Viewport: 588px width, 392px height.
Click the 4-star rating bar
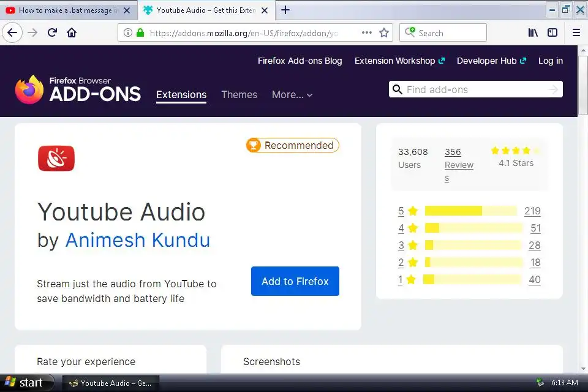(x=473, y=228)
